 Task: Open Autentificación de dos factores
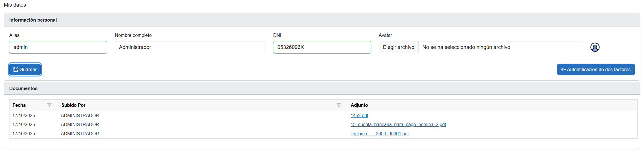click(x=596, y=69)
